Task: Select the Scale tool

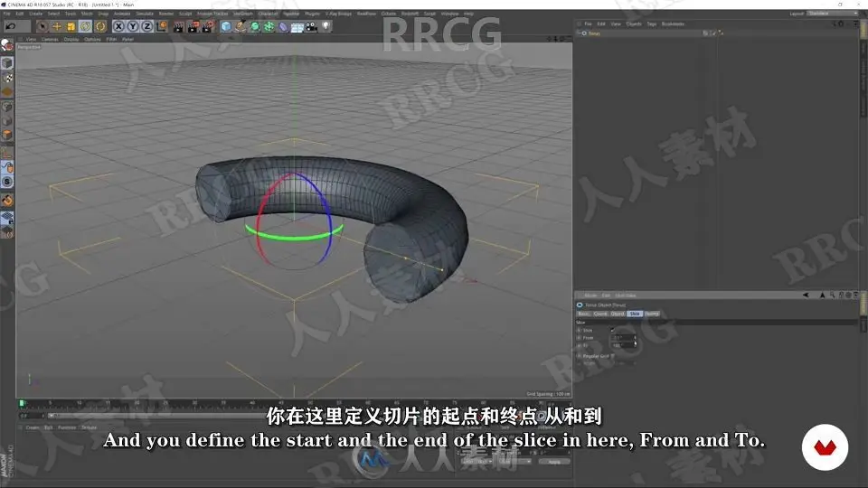Action: 71,26
